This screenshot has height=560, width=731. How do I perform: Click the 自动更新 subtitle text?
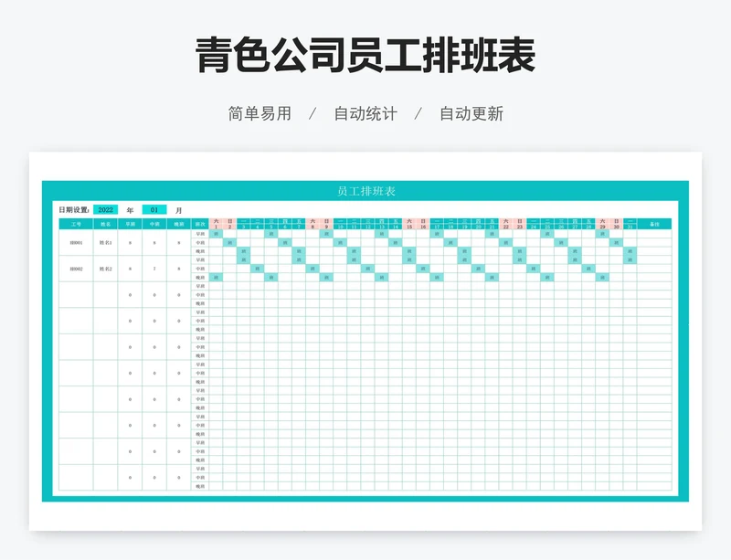coord(471,113)
